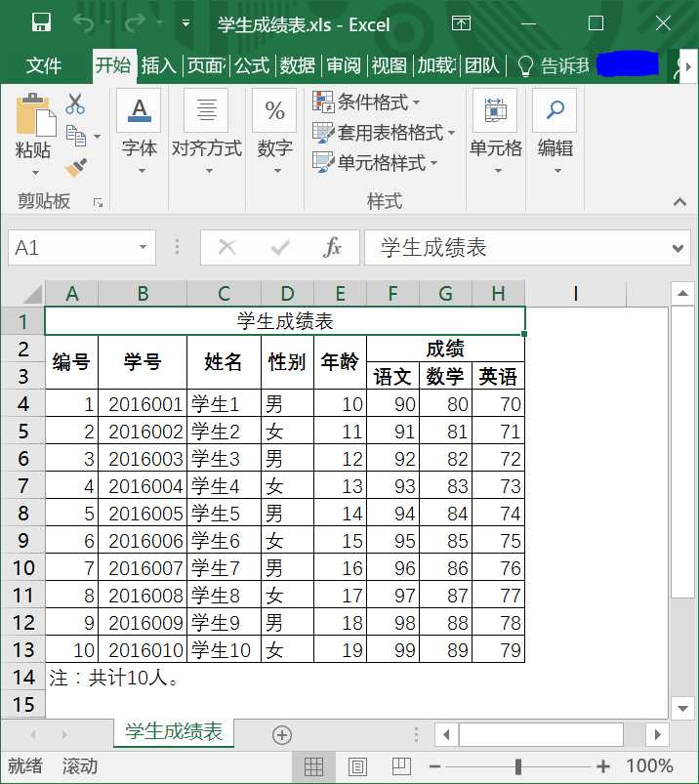This screenshot has width=699, height=784.
Task: Click the Insert Function fx icon
Action: click(332, 247)
